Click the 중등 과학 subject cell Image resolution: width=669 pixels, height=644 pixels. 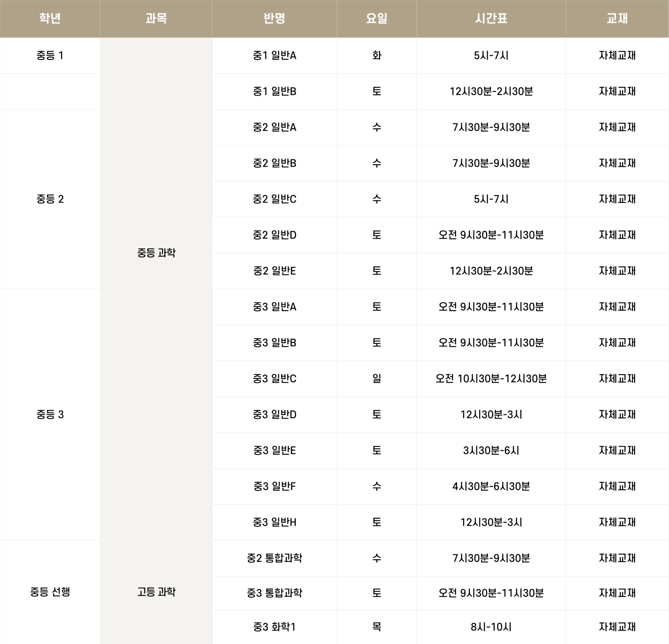[x=156, y=253]
